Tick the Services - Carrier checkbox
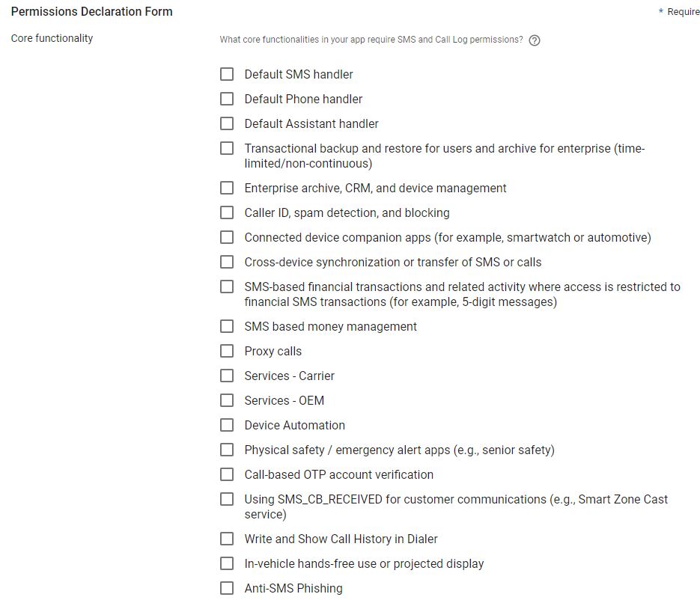Image resolution: width=700 pixels, height=603 pixels. 227,376
